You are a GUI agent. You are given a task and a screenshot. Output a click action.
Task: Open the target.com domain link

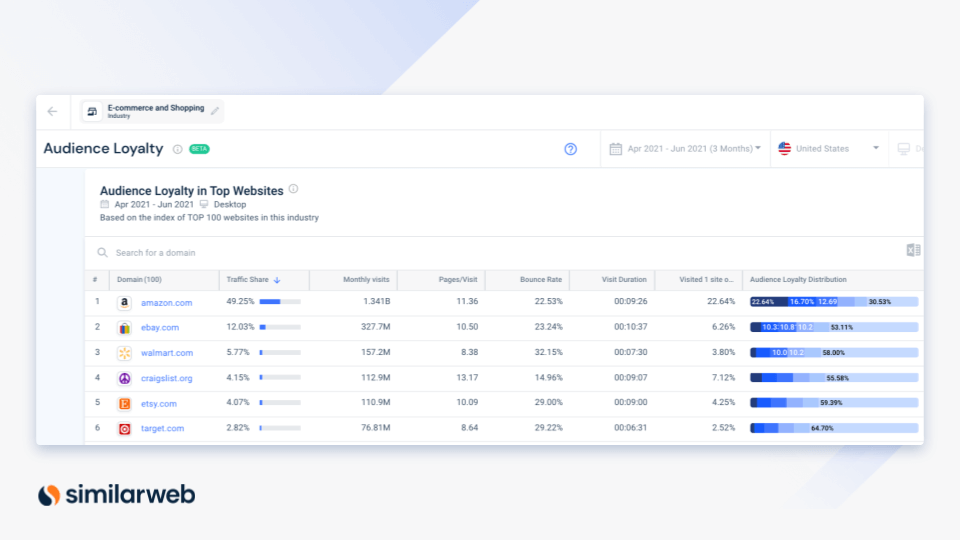[x=162, y=429]
